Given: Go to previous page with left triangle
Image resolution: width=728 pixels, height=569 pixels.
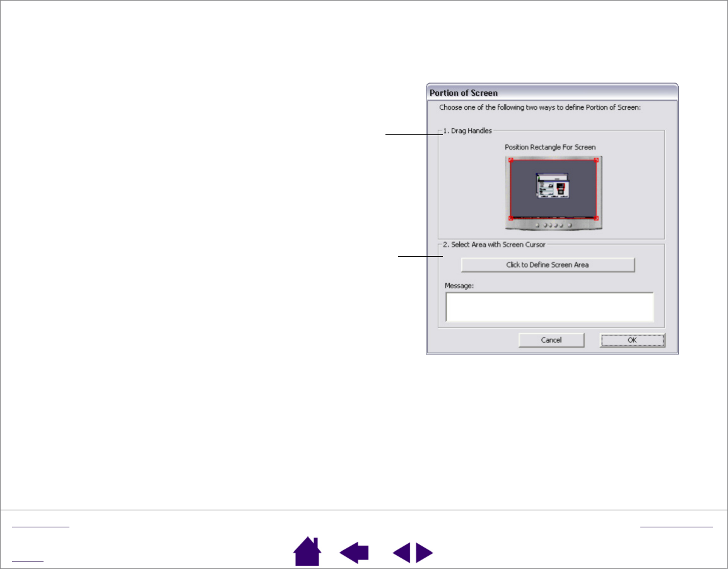Looking at the screenshot, I should pyautogui.click(x=401, y=553).
